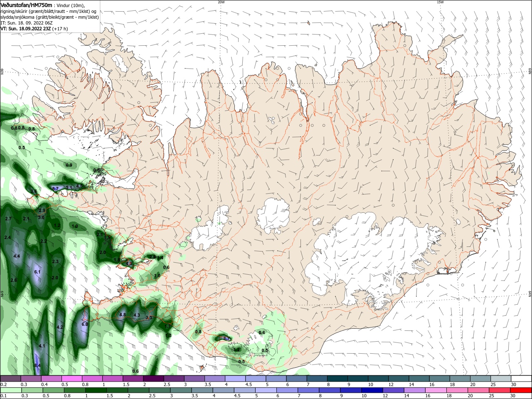532x399 pixels.
Task: Click the Veðurstofan/HM750m title text
Action: [x=26, y=5]
